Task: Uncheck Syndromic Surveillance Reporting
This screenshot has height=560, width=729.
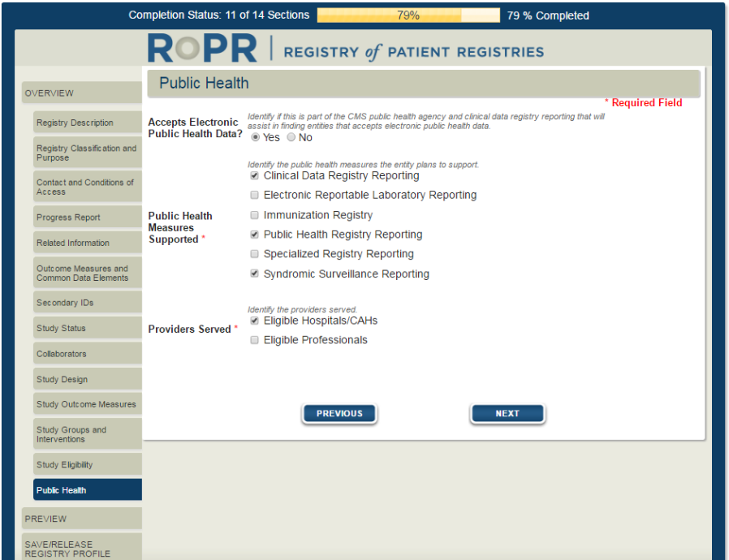Action: (x=254, y=274)
